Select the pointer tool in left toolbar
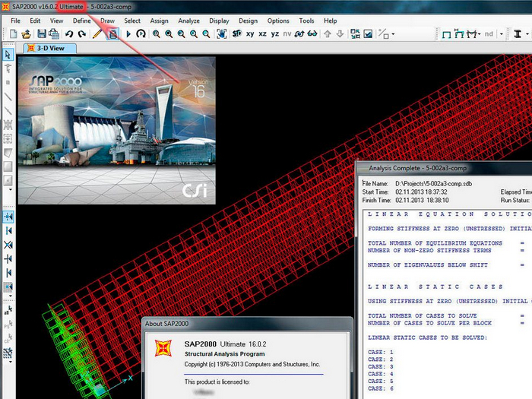The width and height of the screenshot is (532, 399). 8,55
